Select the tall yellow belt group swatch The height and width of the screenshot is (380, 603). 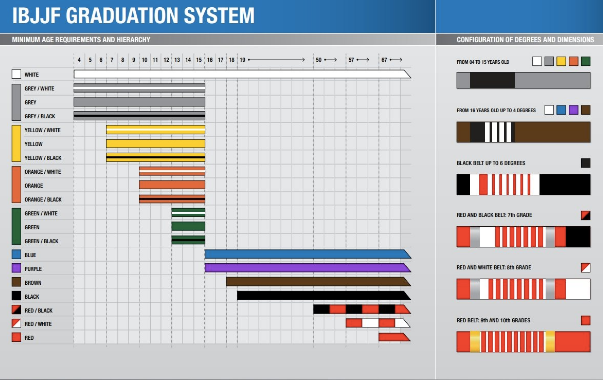pos(16,143)
